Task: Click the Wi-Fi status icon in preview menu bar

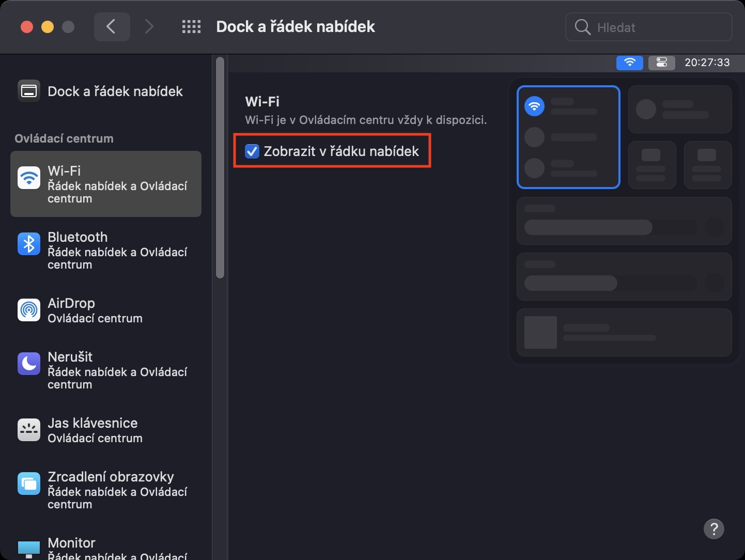Action: tap(630, 63)
